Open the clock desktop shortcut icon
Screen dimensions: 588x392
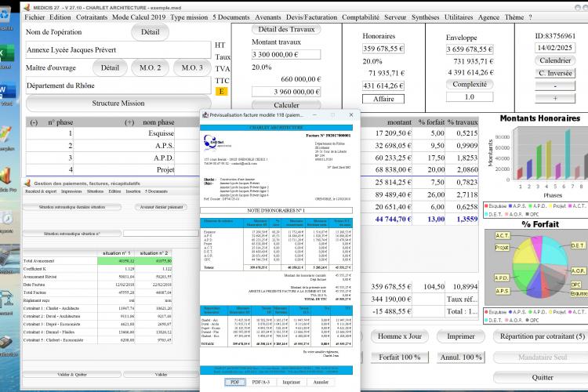tap(7, 218)
